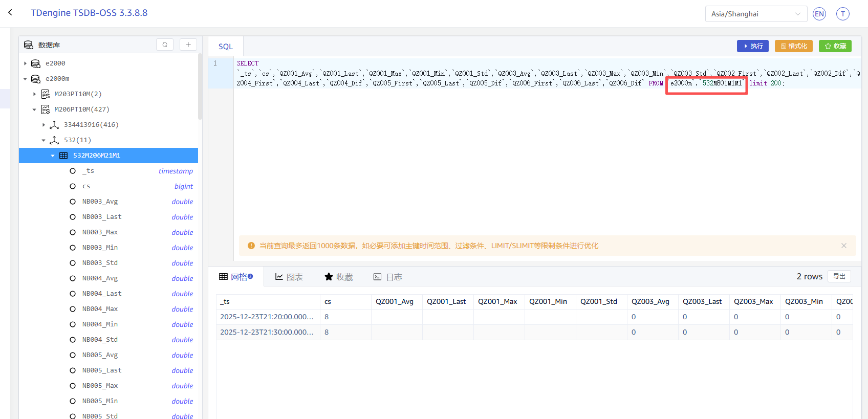This screenshot has width=868, height=419.
Task: Open user avatar T menu
Action: pos(842,14)
